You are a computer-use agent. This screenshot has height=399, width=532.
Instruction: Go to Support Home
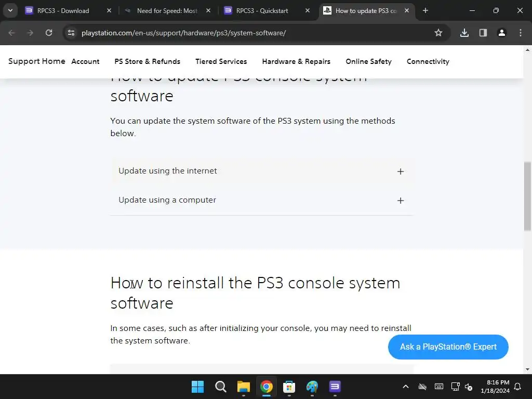tap(37, 61)
